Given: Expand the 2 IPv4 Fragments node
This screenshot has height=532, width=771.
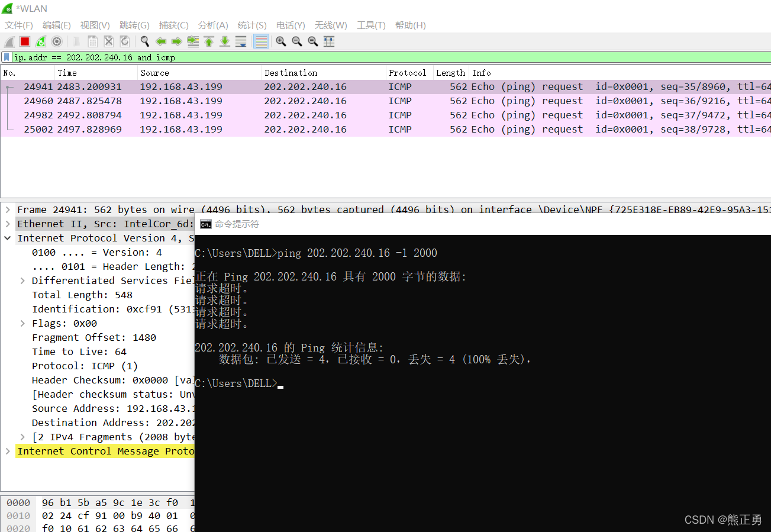Looking at the screenshot, I should click(x=22, y=437).
